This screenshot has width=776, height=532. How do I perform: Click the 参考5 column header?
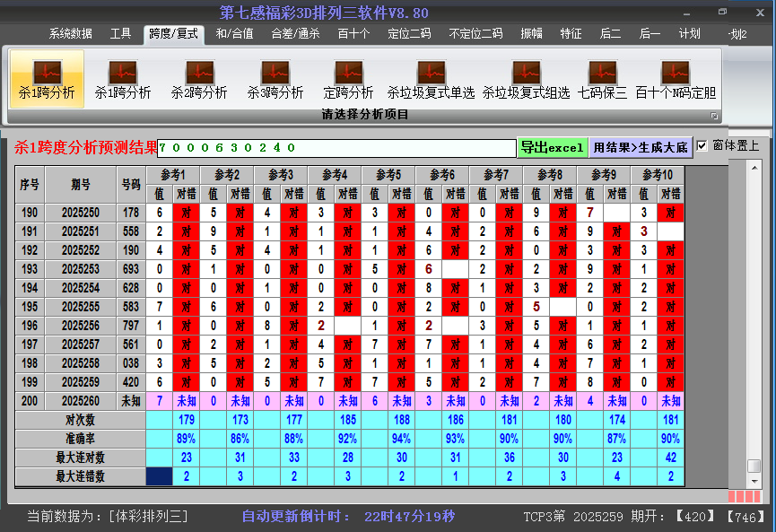pyautogui.click(x=388, y=175)
